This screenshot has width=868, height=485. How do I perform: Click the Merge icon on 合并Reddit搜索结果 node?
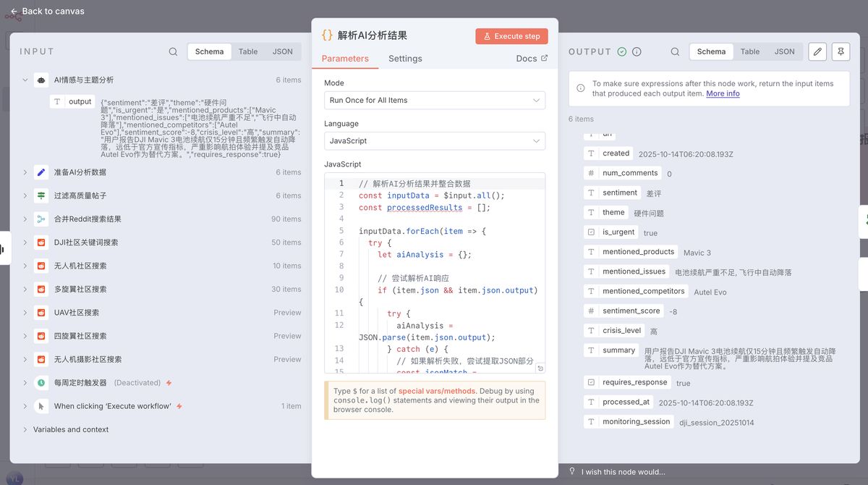click(x=41, y=219)
